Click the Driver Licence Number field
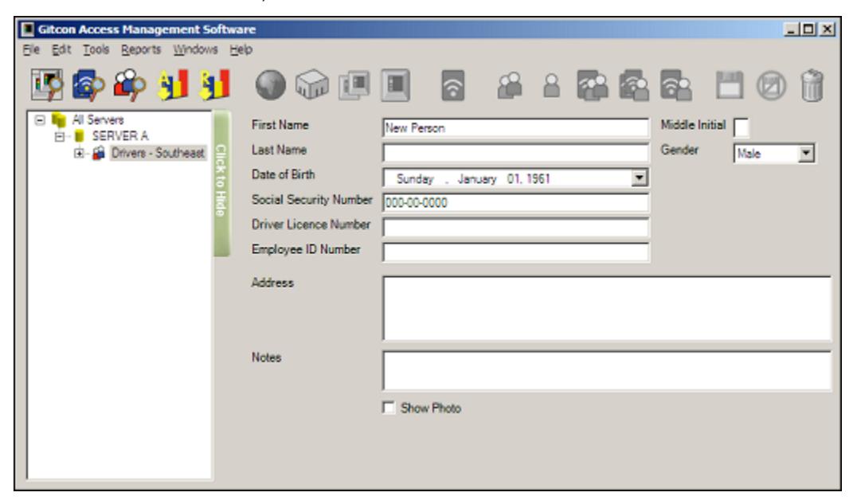Image resolution: width=857 pixels, height=504 pixels. click(515, 228)
